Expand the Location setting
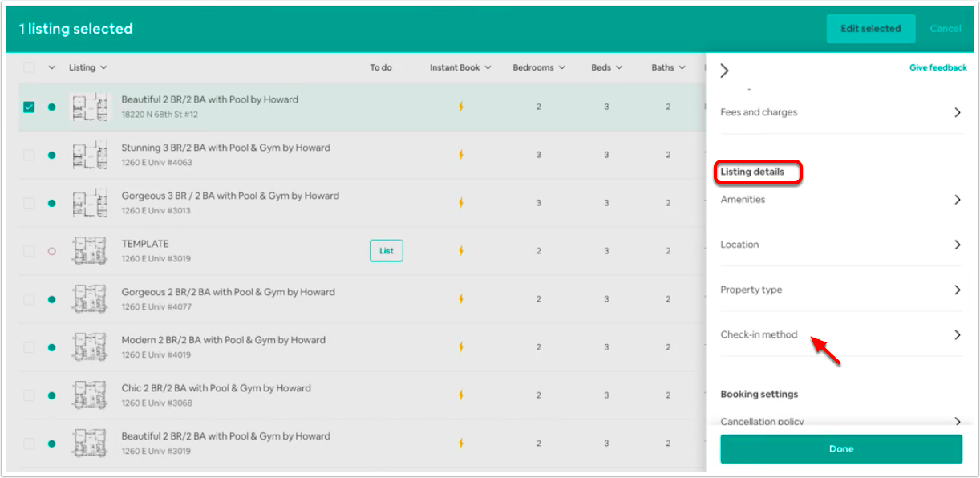Image resolution: width=980 pixels, height=478 pixels. tap(841, 245)
